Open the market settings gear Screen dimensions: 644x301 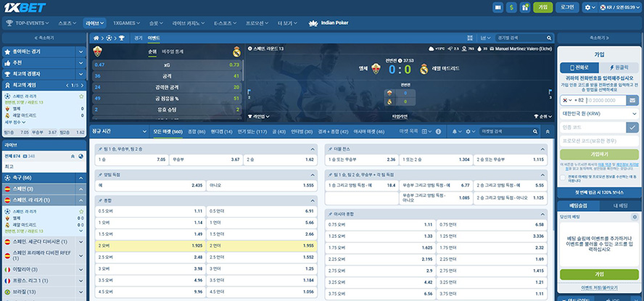tap(470, 131)
